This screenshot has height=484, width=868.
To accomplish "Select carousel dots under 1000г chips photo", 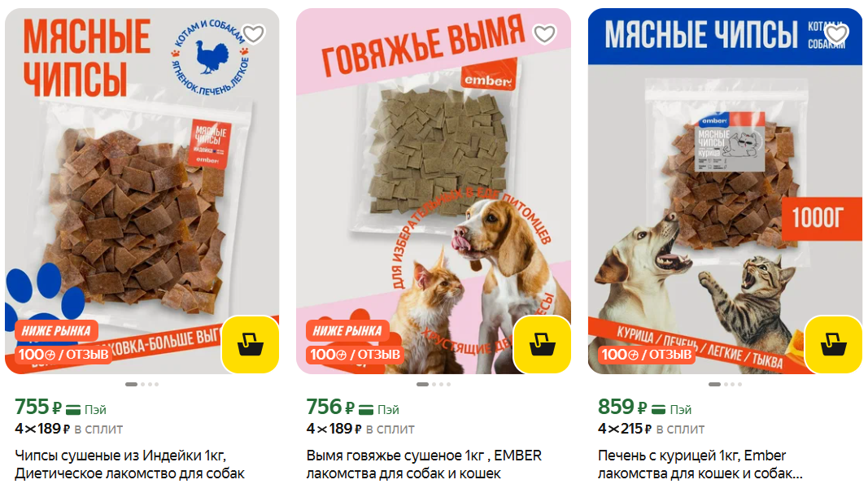I will click(725, 384).
